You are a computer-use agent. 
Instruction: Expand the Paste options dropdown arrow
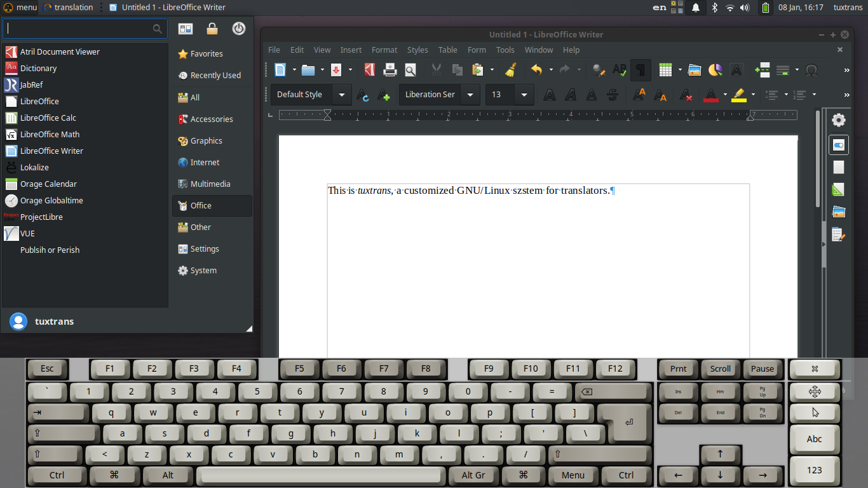click(x=491, y=69)
